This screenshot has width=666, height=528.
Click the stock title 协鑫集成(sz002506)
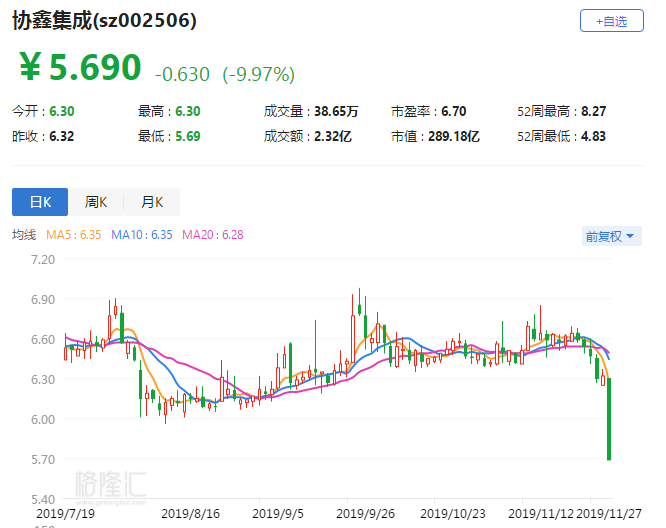104,20
